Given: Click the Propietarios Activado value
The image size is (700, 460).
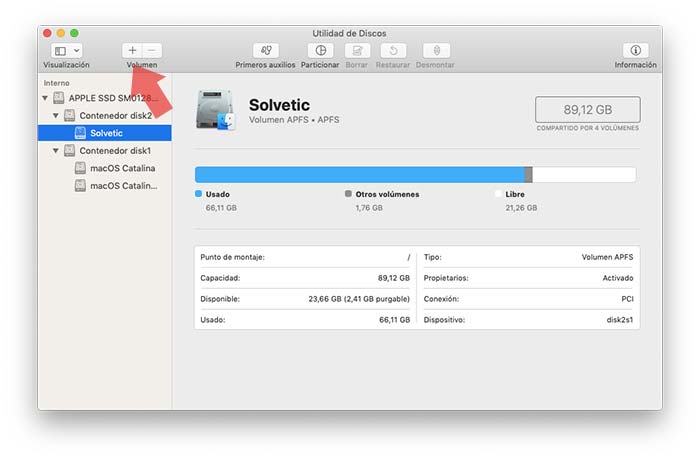Looking at the screenshot, I should pyautogui.click(x=618, y=278).
